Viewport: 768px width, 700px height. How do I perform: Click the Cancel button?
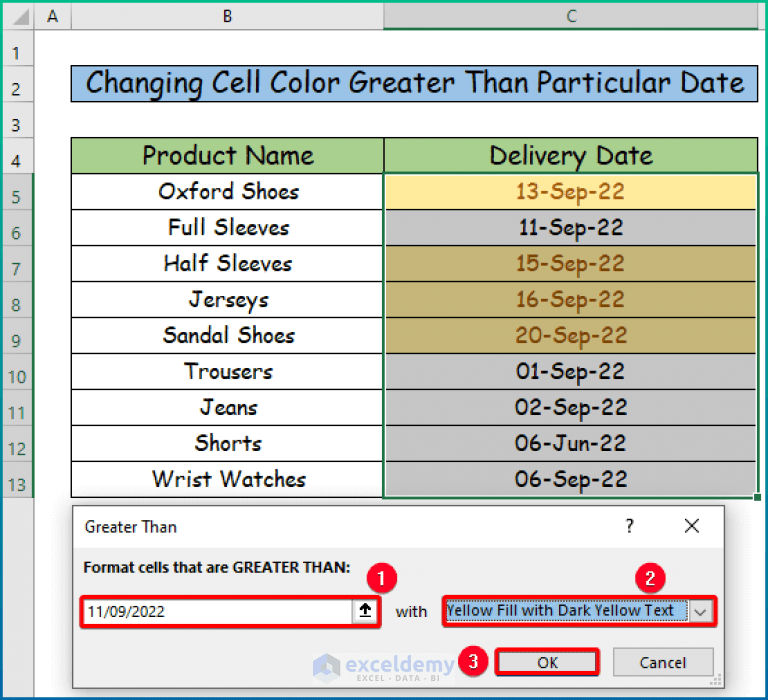click(663, 662)
